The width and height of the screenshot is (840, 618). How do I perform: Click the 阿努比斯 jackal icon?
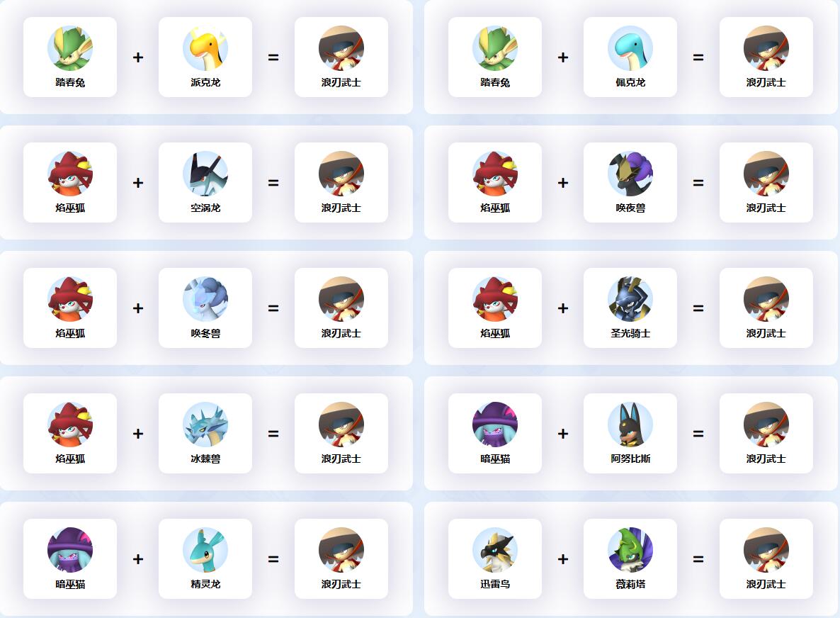[630, 425]
